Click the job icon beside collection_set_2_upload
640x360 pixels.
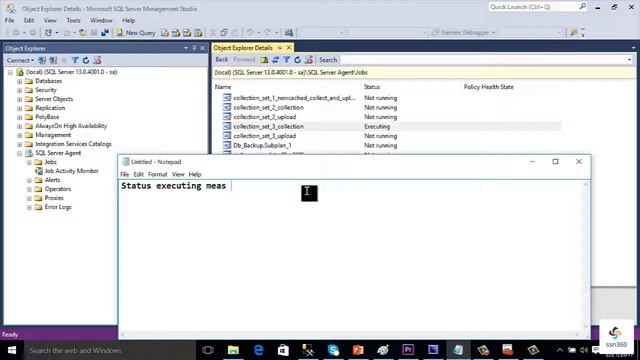(227, 117)
